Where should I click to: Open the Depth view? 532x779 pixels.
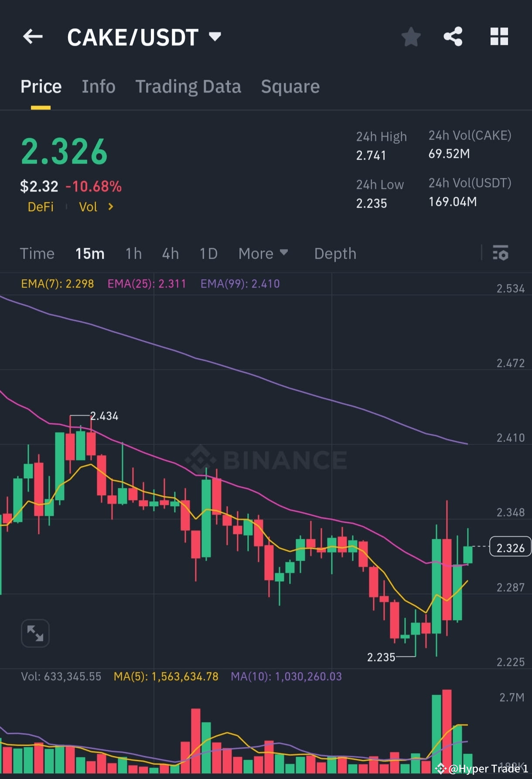click(334, 253)
